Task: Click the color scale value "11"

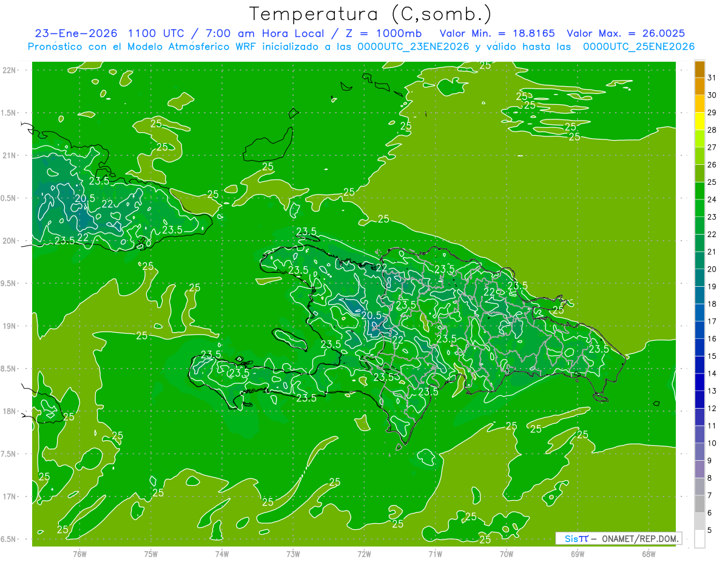Action: [x=712, y=426]
